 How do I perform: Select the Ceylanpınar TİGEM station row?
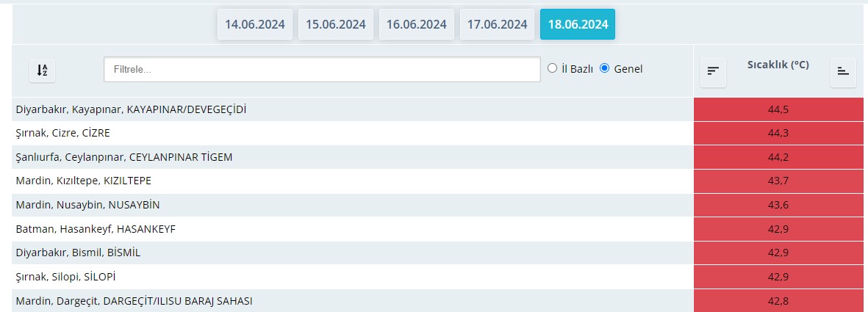point(124,157)
